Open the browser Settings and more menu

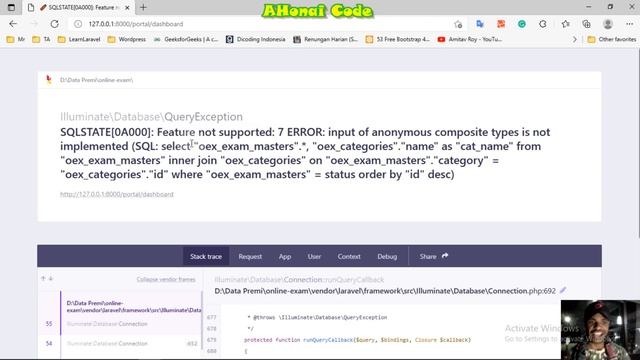[629, 24]
